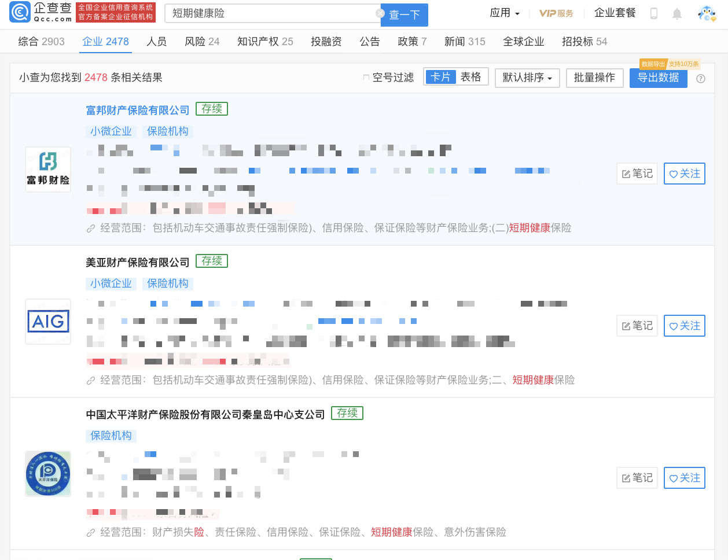728x560 pixels.
Task: Open the 企业套餐 link
Action: 615,13
